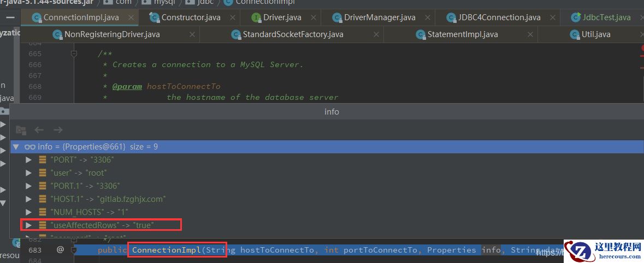Select the "useAffectedRows" -> "true" row text
This screenshot has height=263, width=644.
point(102,225)
